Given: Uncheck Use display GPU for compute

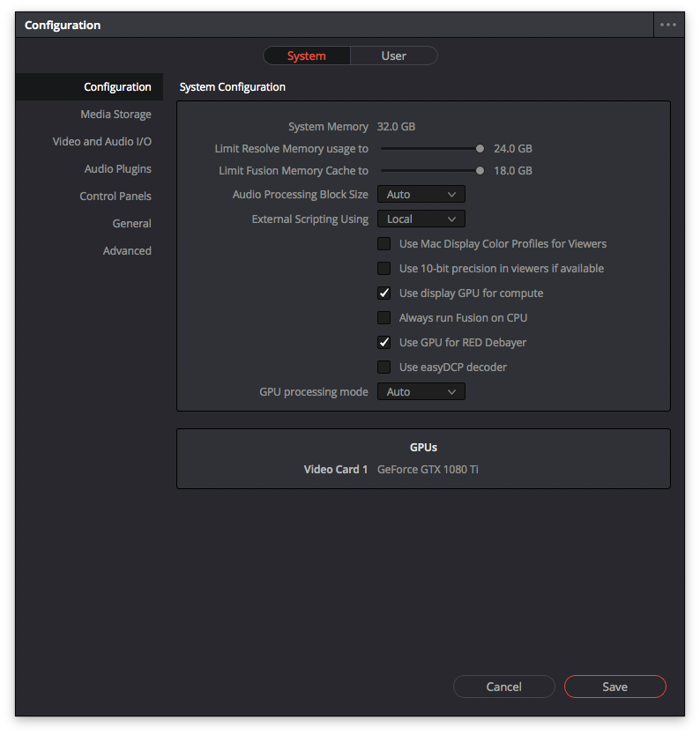Looking at the screenshot, I should [384, 293].
